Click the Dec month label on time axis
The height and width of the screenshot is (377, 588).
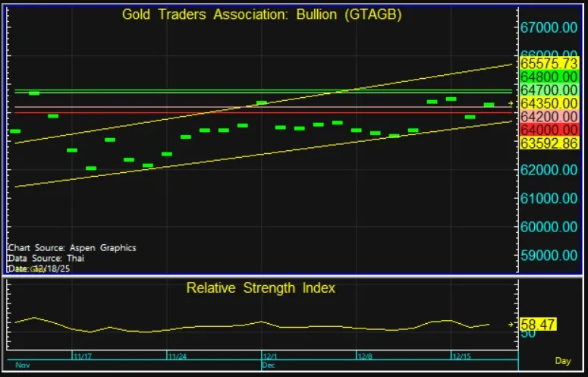pos(269,365)
